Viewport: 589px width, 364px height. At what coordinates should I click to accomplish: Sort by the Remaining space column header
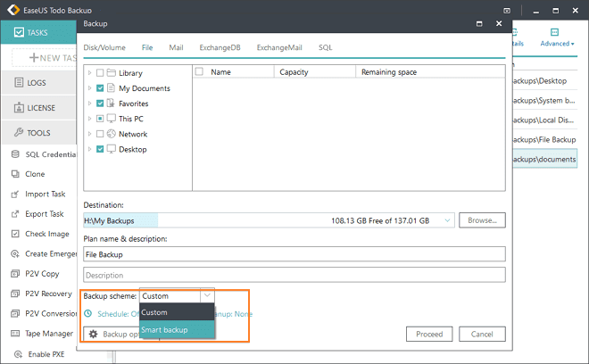click(430, 71)
